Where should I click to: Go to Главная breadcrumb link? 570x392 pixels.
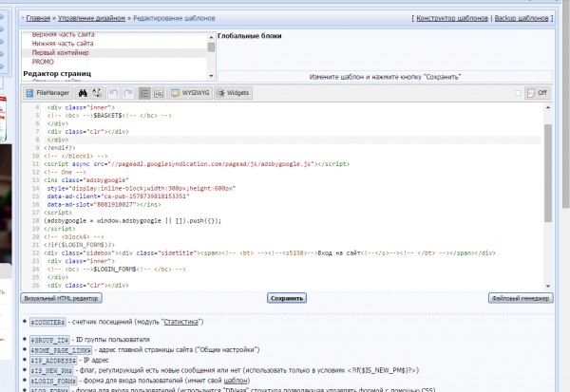38,18
